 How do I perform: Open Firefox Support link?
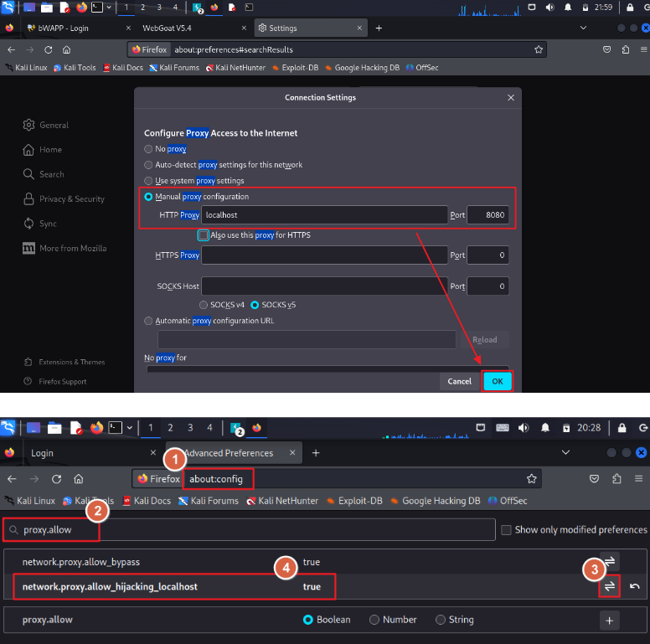coord(55,381)
